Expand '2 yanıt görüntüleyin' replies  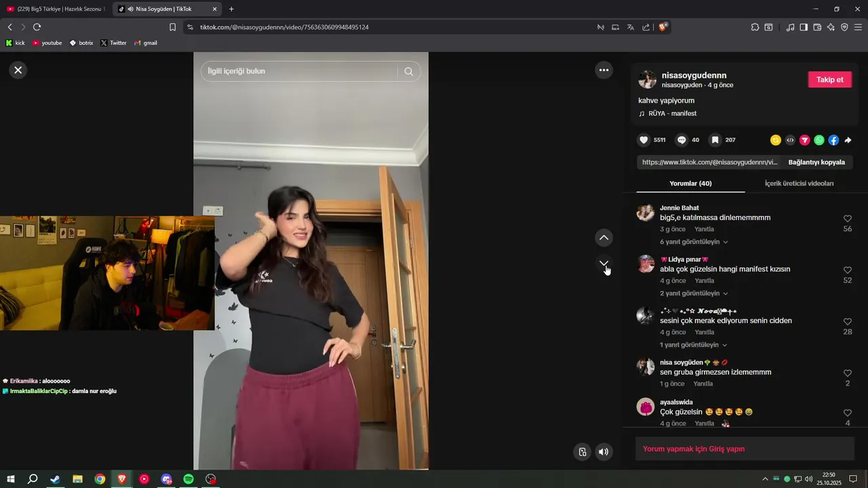point(694,293)
